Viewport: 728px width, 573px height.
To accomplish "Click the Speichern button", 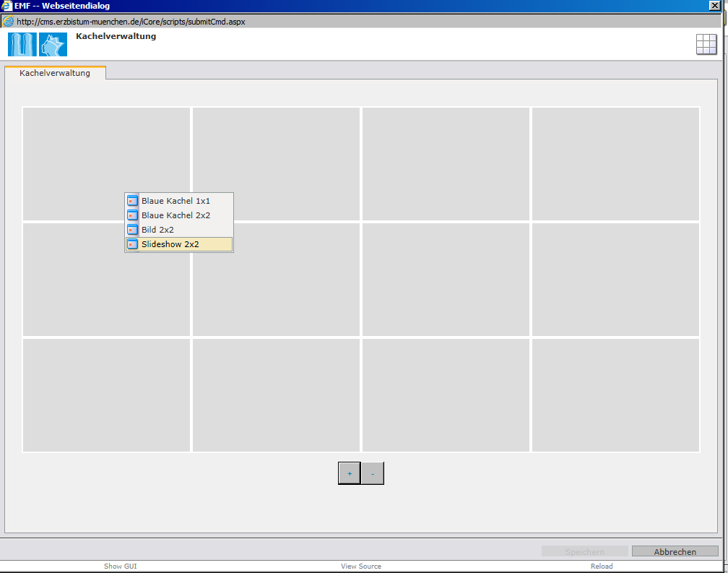I will pos(584,551).
